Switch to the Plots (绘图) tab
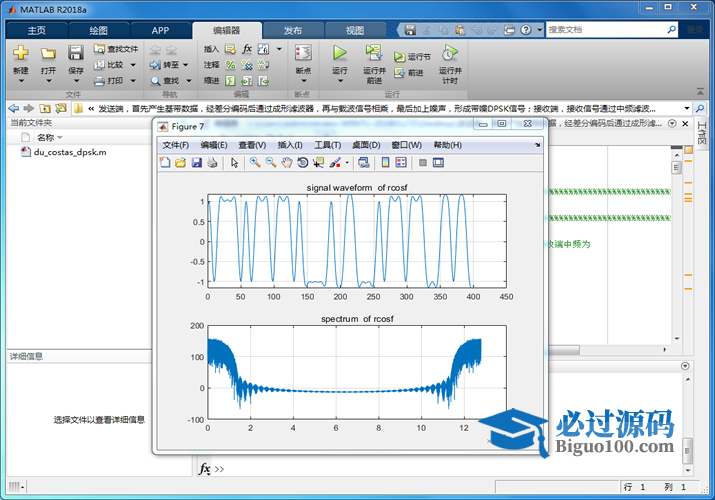Viewport: 715px width, 500px height. [98, 31]
